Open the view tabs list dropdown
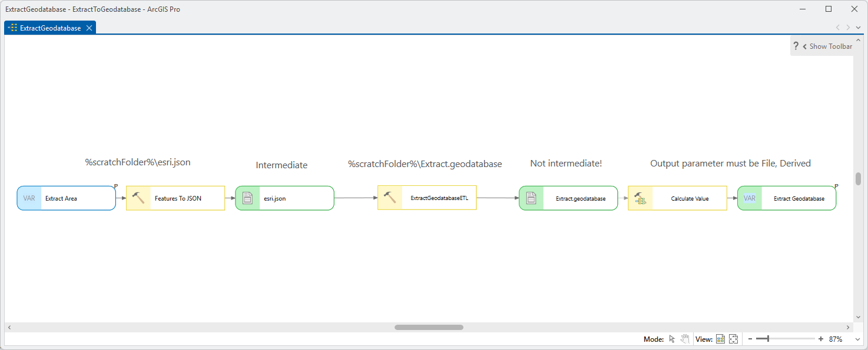This screenshot has height=350, width=868. tap(859, 28)
